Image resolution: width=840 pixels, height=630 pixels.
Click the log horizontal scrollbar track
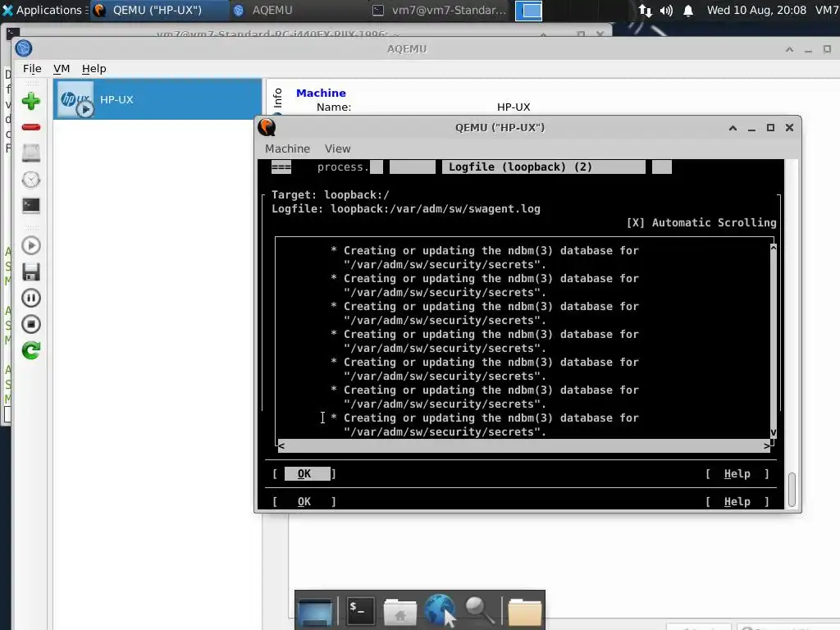(x=524, y=445)
